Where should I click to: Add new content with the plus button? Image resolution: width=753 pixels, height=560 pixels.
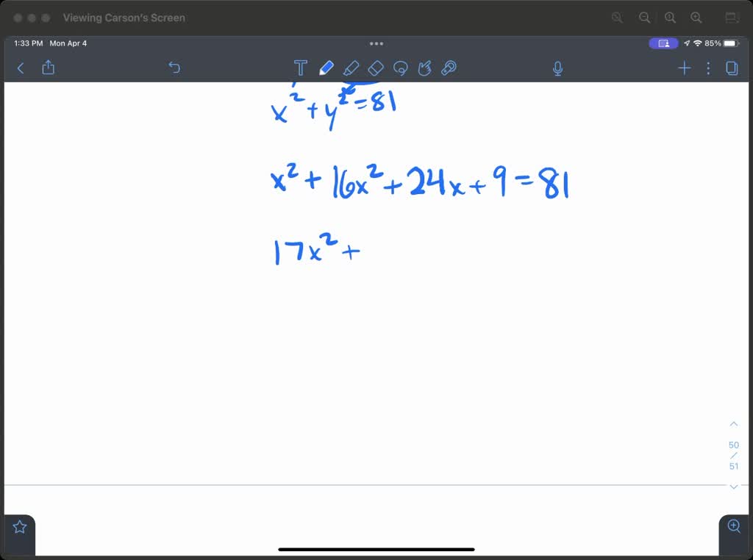(684, 68)
